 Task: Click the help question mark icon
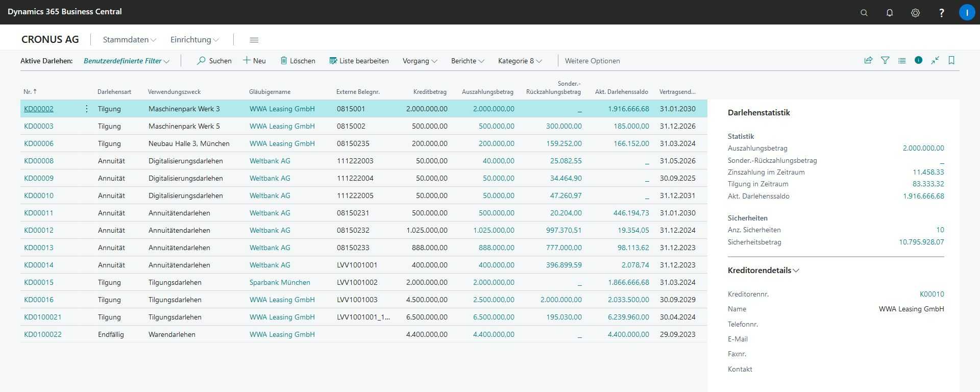941,13
